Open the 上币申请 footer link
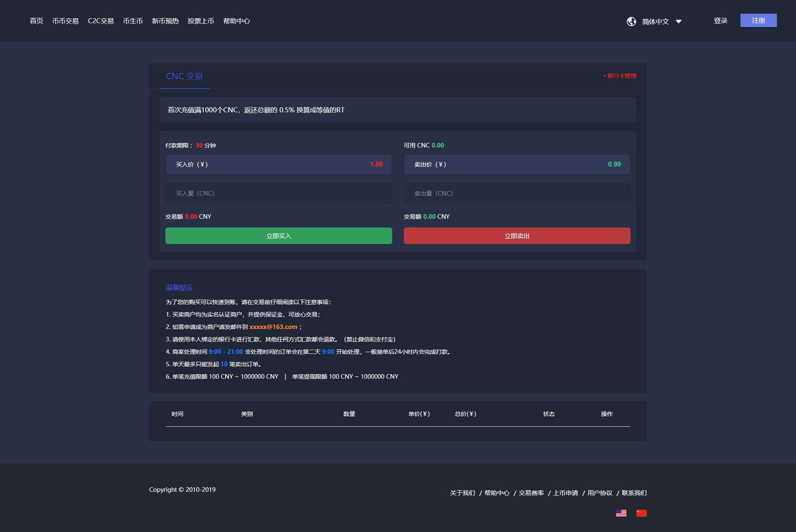Viewport: 796px width, 532px height. tap(565, 493)
